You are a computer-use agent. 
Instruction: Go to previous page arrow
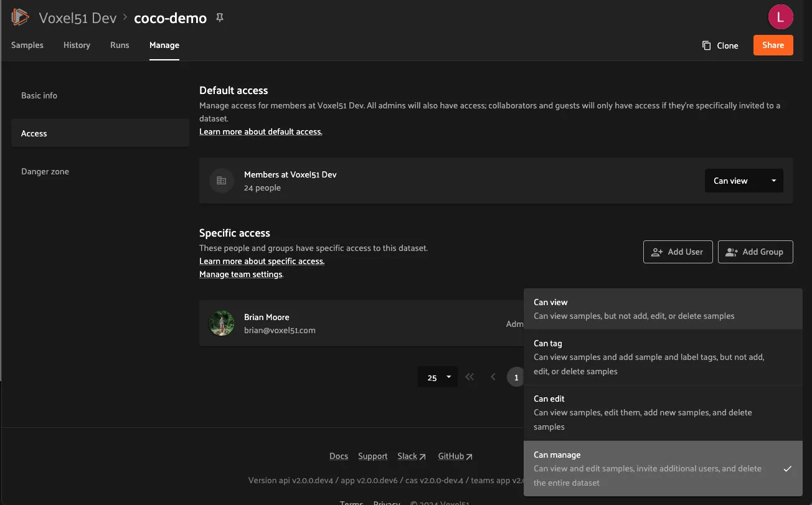tap(493, 377)
